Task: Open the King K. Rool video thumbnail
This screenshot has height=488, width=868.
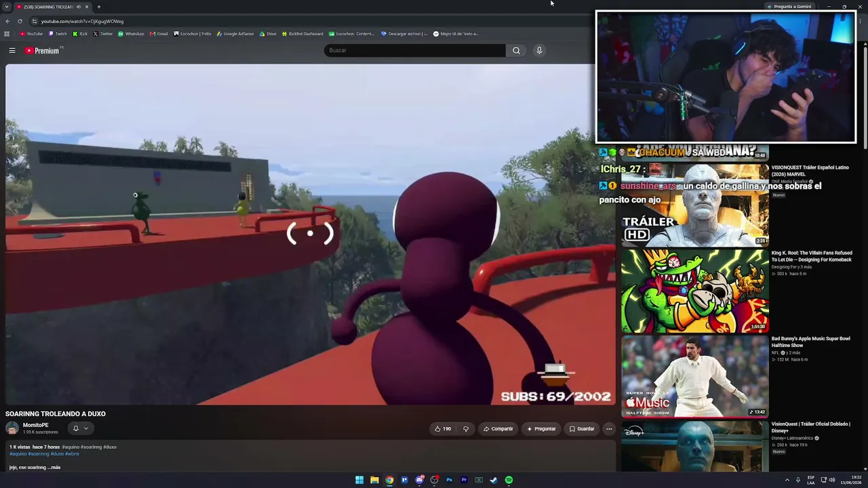Action: tap(694, 291)
